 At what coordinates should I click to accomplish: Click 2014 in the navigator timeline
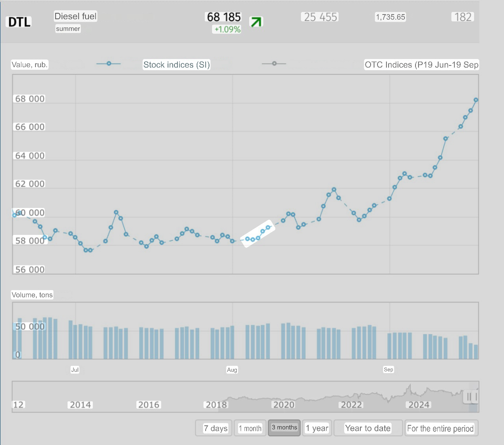coord(80,405)
